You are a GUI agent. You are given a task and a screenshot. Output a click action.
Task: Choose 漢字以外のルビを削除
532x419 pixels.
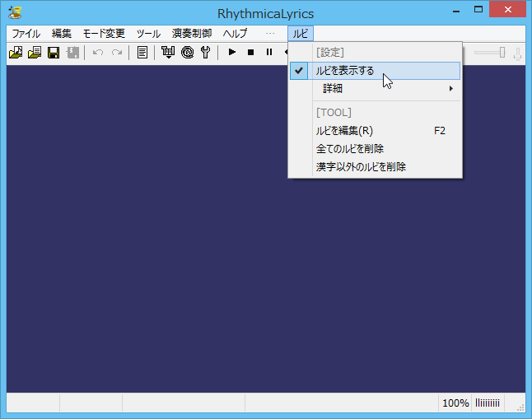pos(375,166)
